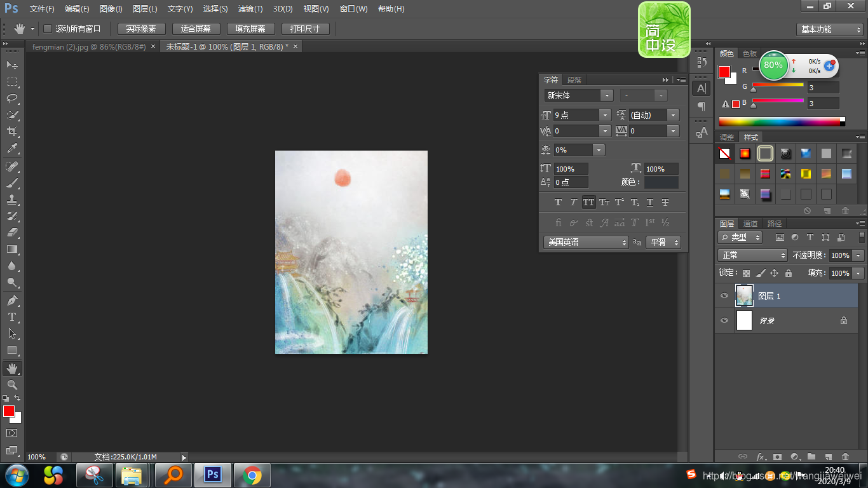The height and width of the screenshot is (488, 868).
Task: Switch to 段落 tab
Action: pyautogui.click(x=574, y=80)
